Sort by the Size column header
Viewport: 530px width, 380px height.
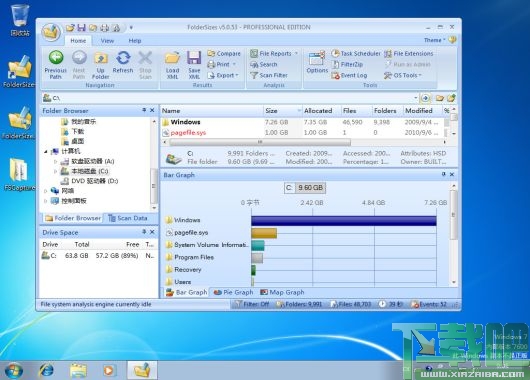tap(283, 111)
